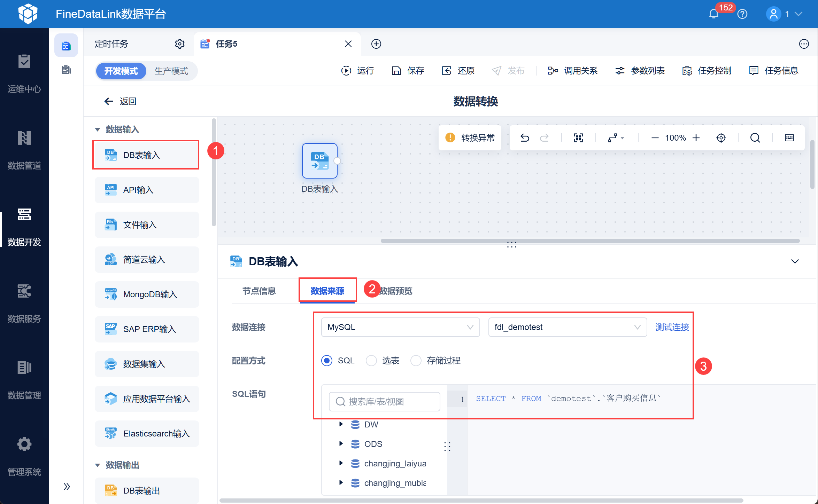Click the locate/center target icon
The image size is (818, 504).
click(x=721, y=138)
